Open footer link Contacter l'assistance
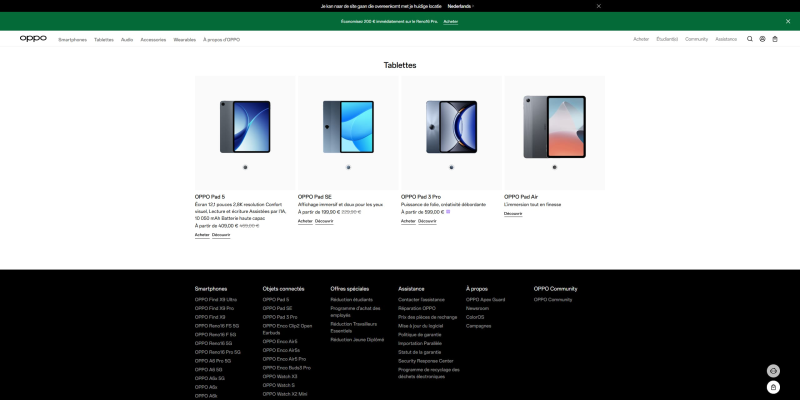The width and height of the screenshot is (800, 400). click(421, 299)
